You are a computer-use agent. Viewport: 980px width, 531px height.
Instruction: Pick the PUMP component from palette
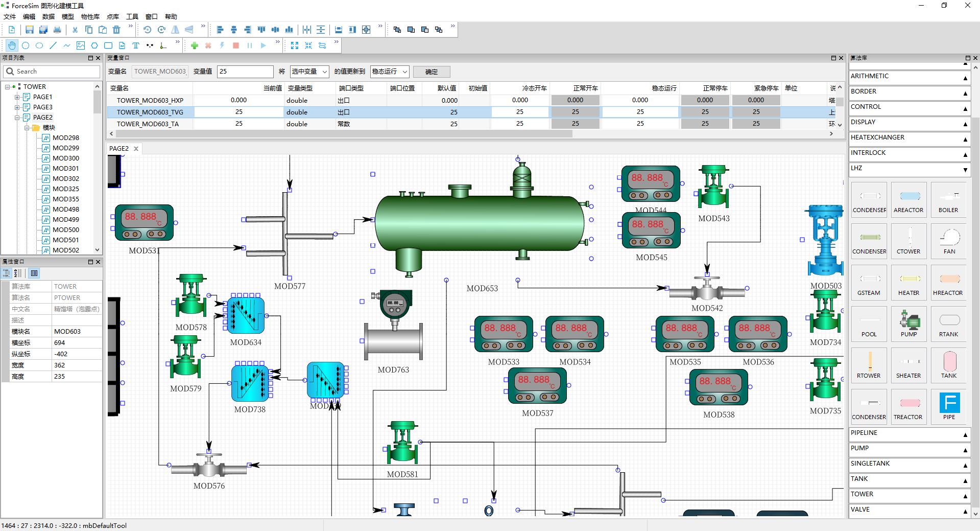pyautogui.click(x=909, y=323)
